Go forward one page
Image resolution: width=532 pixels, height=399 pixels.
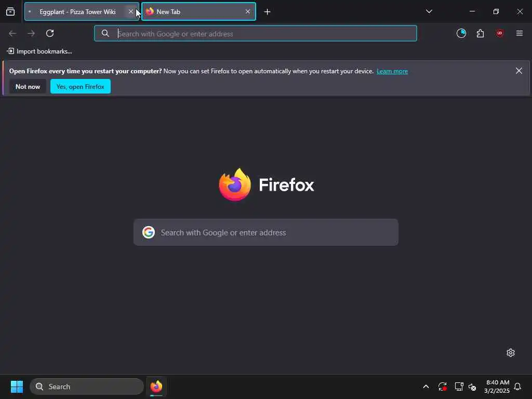click(x=31, y=33)
